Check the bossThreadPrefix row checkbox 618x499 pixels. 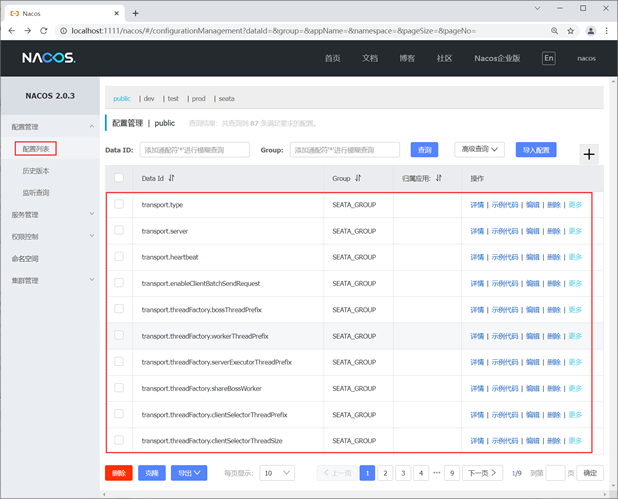click(119, 309)
